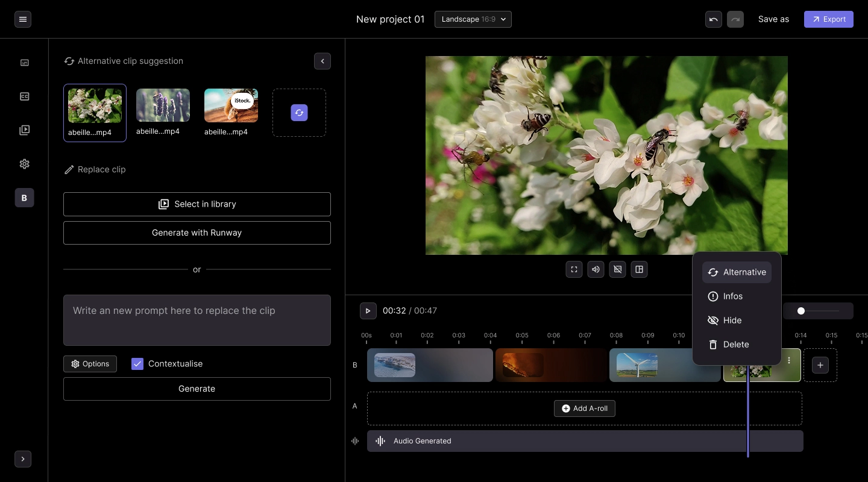Open the captions CC sidebar panel
The width and height of the screenshot is (868, 482).
coord(25,96)
